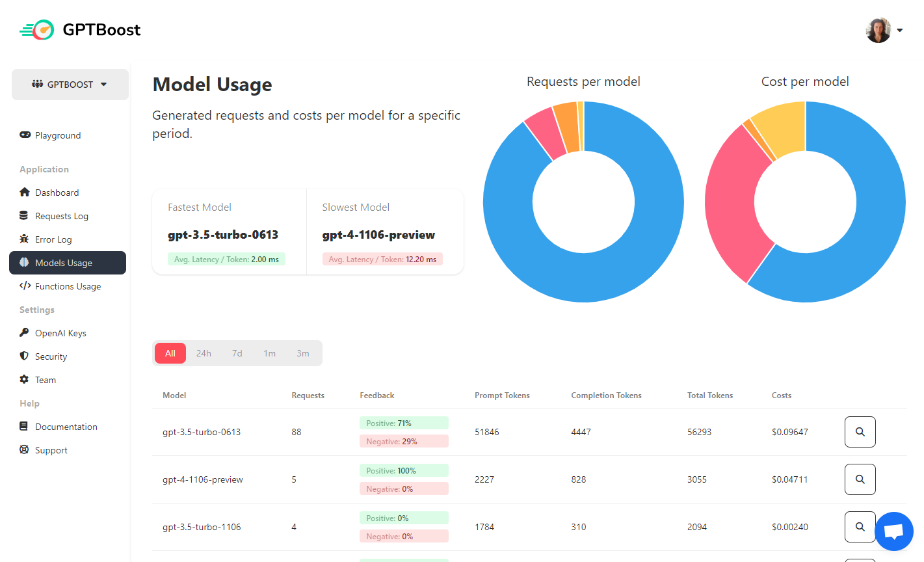This screenshot has width=924, height=562.
Task: Click gpt-4-1106-preview model name in table
Action: pos(203,479)
